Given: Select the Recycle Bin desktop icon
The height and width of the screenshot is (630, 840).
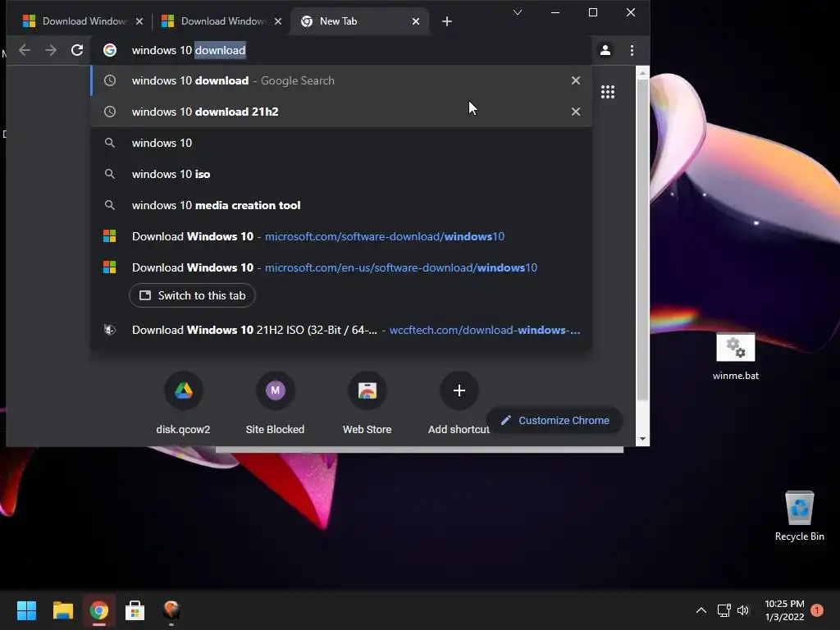Looking at the screenshot, I should point(799,517).
